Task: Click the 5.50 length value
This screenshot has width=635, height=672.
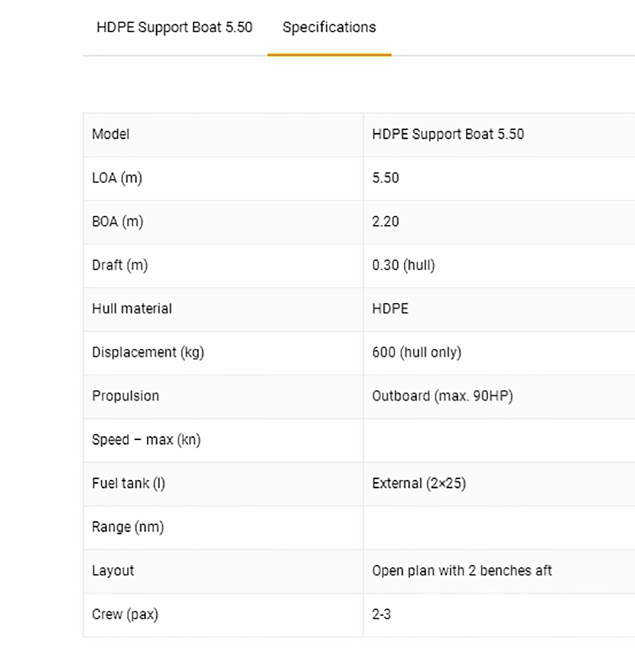Action: (386, 178)
